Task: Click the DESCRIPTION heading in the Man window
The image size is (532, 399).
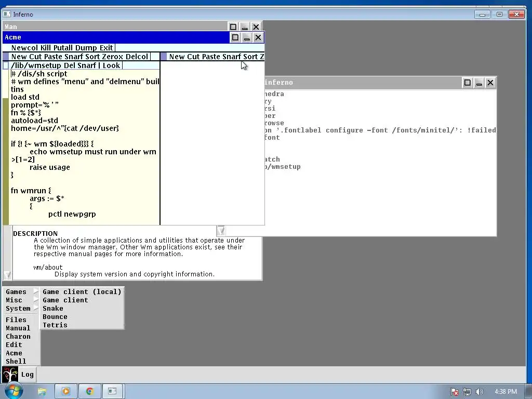Action: 35,233
